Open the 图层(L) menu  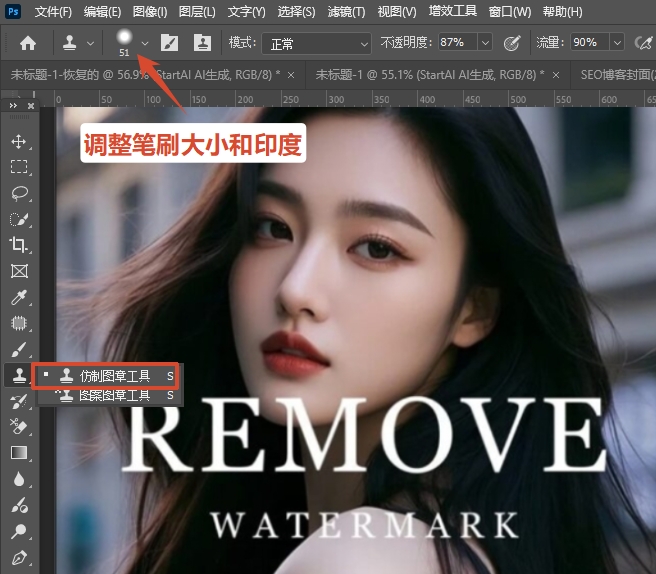(x=197, y=11)
